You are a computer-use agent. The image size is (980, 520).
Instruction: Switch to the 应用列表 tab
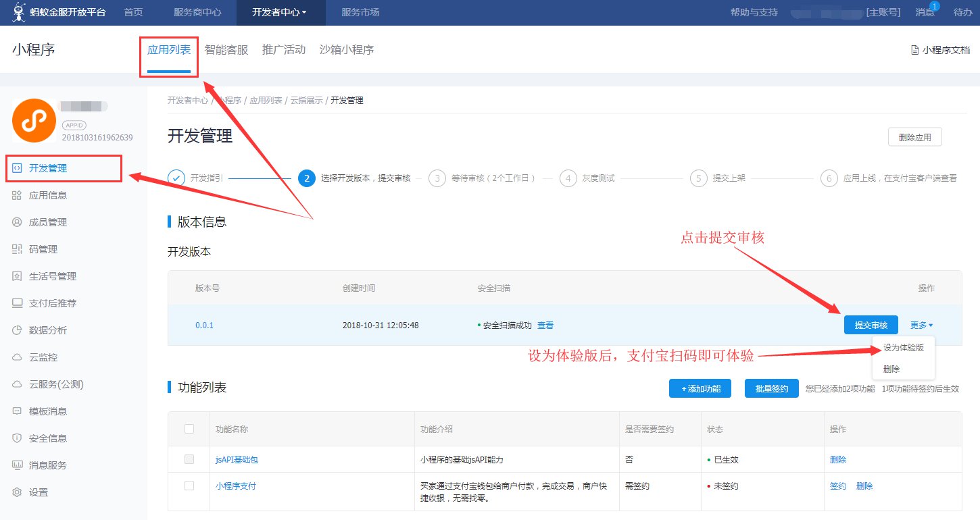coord(169,49)
